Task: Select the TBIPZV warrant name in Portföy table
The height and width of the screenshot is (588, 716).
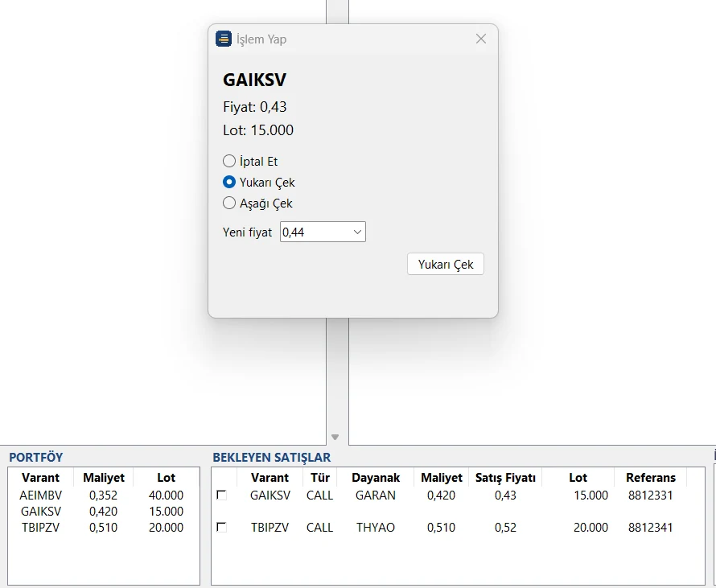Action: pyautogui.click(x=41, y=528)
